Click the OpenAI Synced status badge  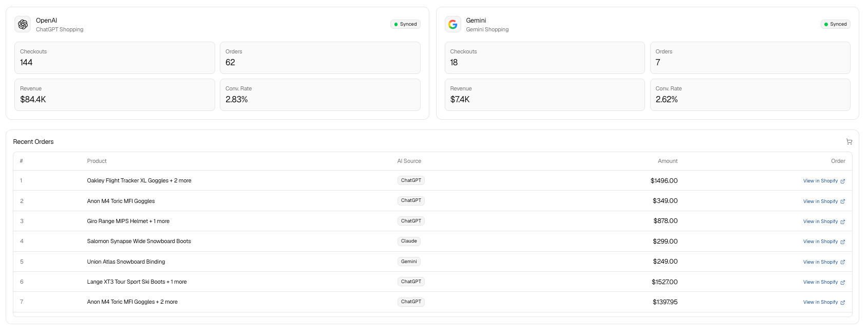405,24
